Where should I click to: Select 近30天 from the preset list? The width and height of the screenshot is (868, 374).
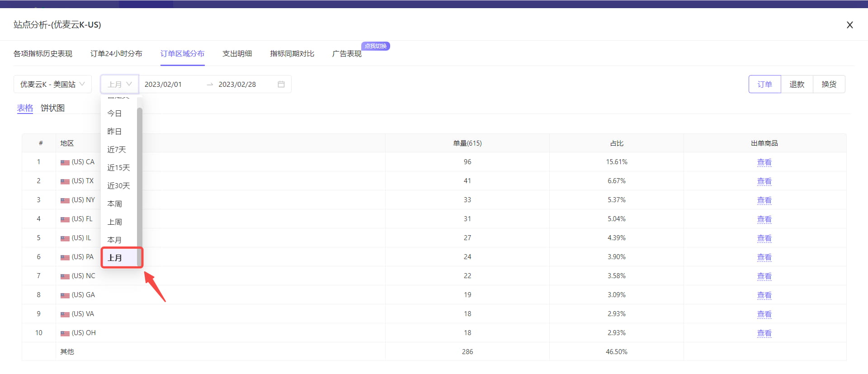[119, 185]
